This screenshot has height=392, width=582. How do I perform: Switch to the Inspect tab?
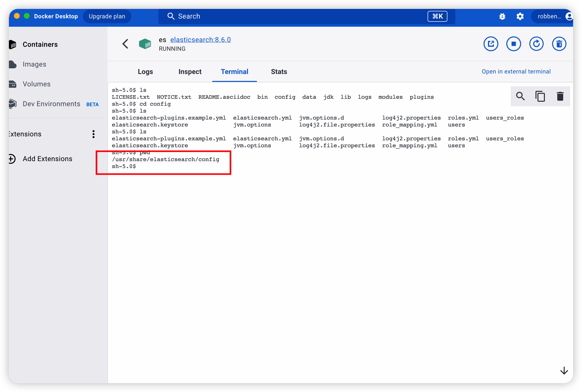click(x=190, y=72)
